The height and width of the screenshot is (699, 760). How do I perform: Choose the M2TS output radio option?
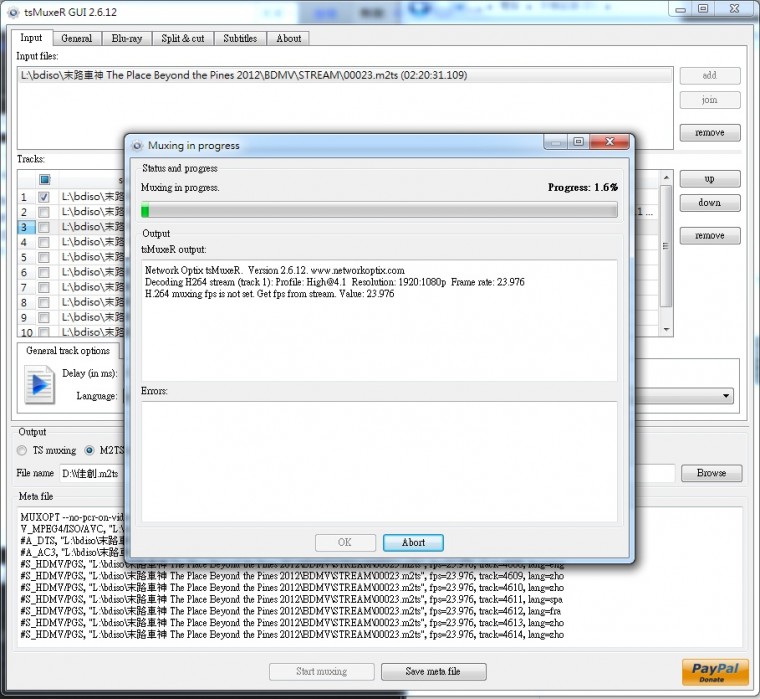click(90, 450)
